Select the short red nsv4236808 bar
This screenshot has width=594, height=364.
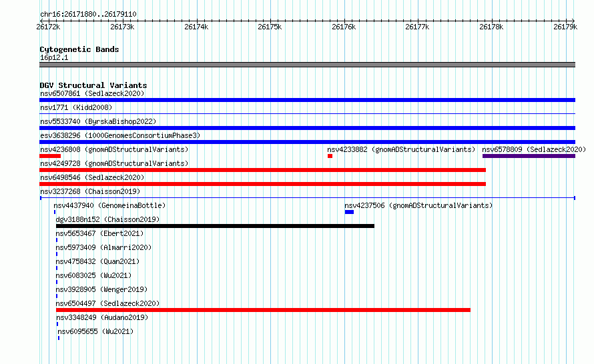point(50,156)
